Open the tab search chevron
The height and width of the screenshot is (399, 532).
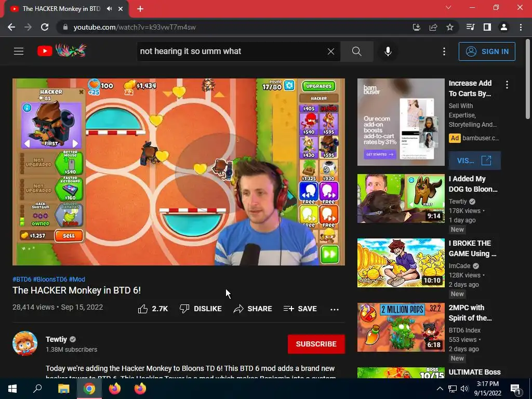pos(448,7)
